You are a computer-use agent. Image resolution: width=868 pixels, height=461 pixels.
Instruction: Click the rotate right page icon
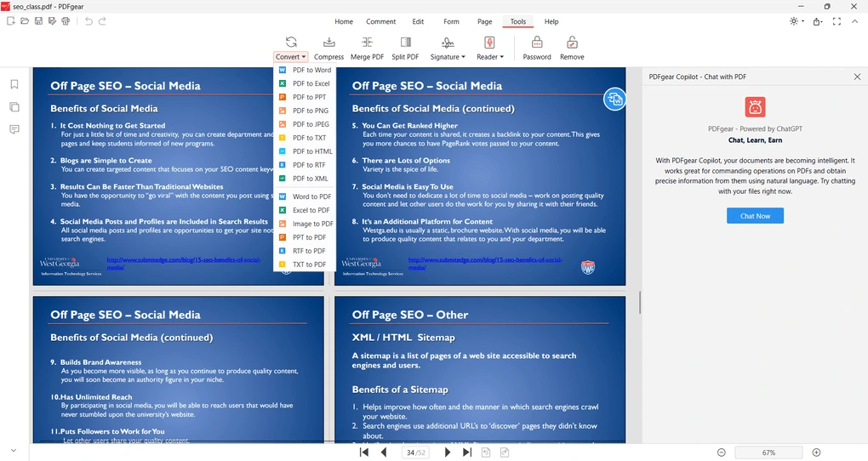505,452
